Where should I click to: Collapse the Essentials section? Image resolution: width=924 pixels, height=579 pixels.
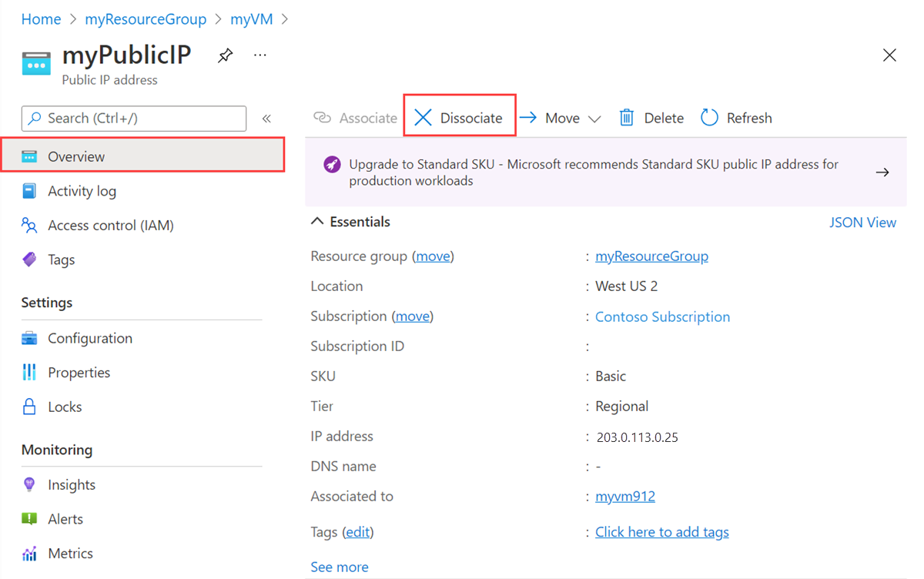tap(317, 222)
